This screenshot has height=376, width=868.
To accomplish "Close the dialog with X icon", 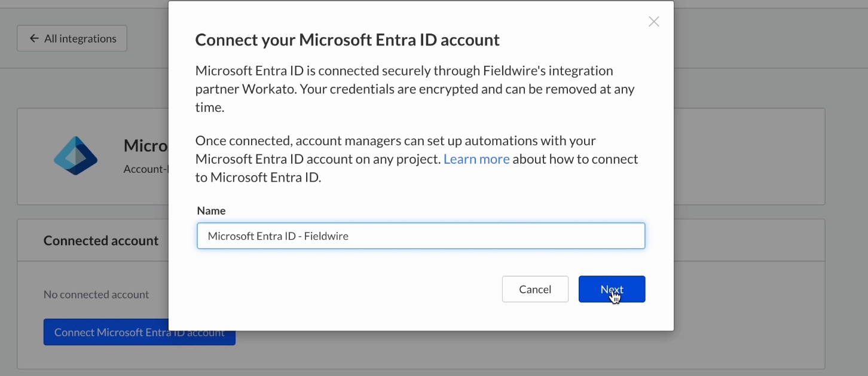I will [654, 22].
